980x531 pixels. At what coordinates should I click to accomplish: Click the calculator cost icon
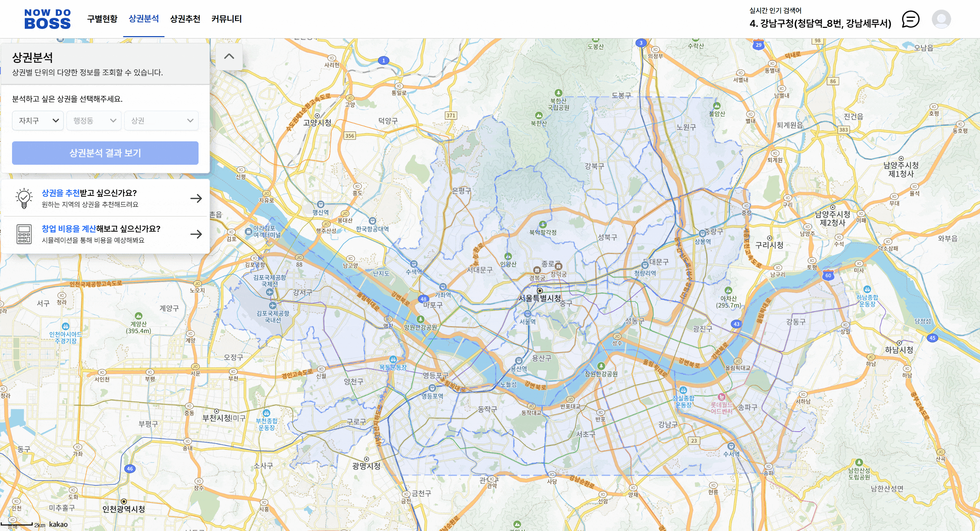coord(24,234)
